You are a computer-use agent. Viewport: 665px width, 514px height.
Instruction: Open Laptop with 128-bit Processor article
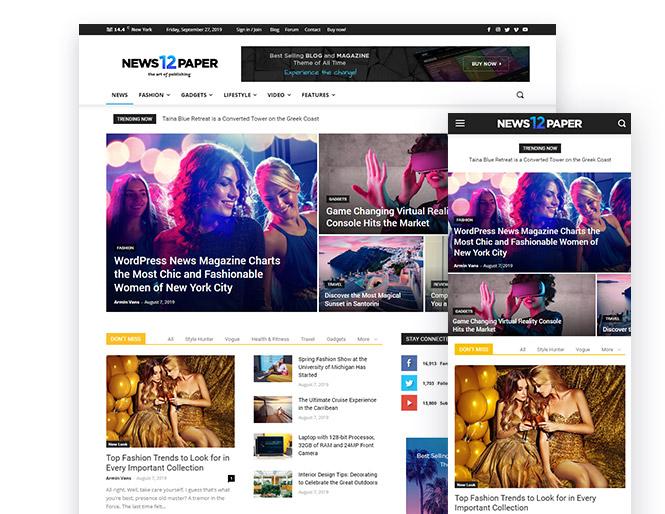coord(336,445)
